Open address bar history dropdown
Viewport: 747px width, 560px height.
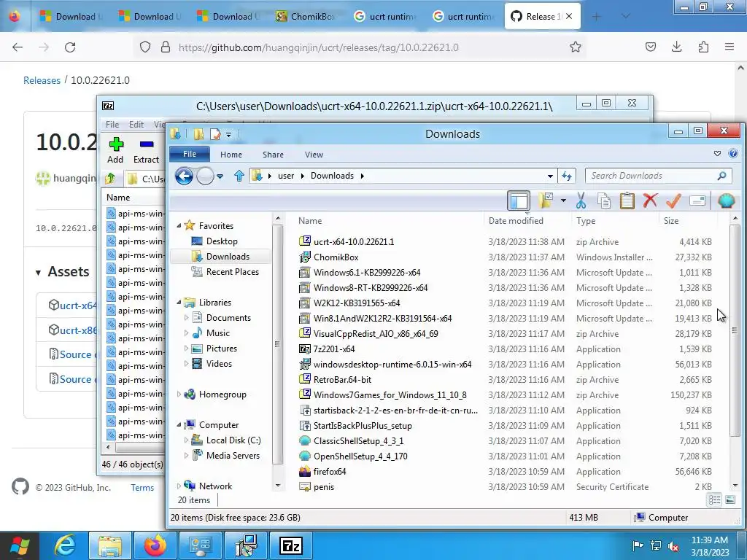[x=550, y=176]
